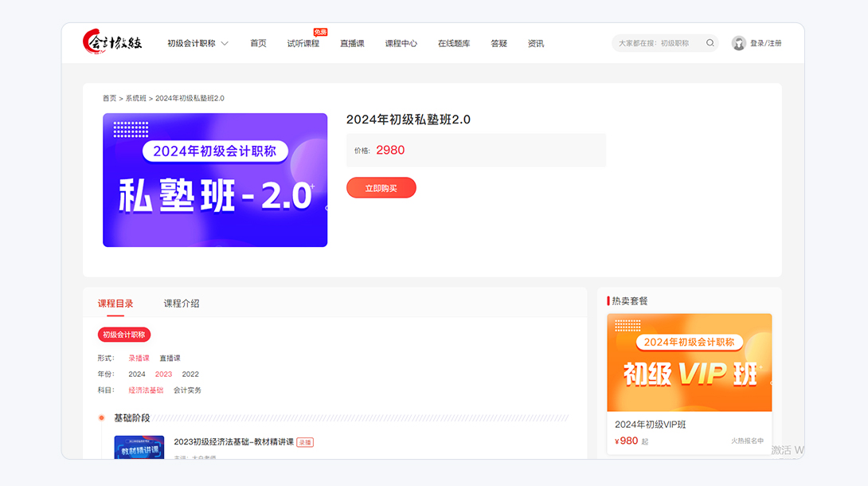Click the 会计教练 site logo
This screenshot has height=486, width=868.
pos(112,43)
